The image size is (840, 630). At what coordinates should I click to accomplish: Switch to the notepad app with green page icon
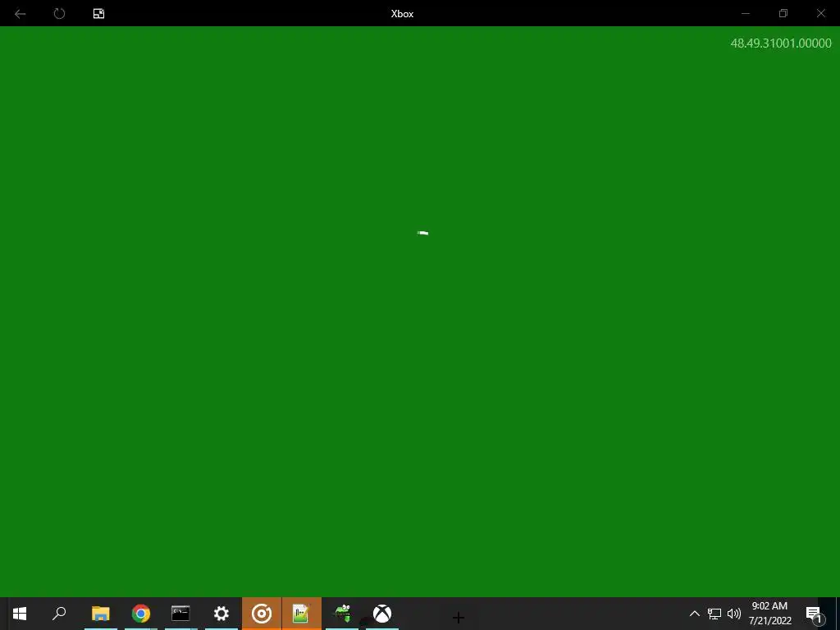pos(301,614)
